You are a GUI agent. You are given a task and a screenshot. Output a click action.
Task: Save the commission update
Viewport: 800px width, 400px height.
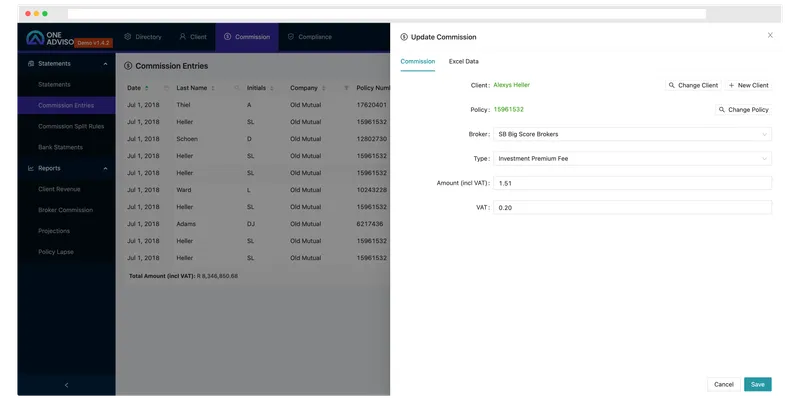pos(758,384)
